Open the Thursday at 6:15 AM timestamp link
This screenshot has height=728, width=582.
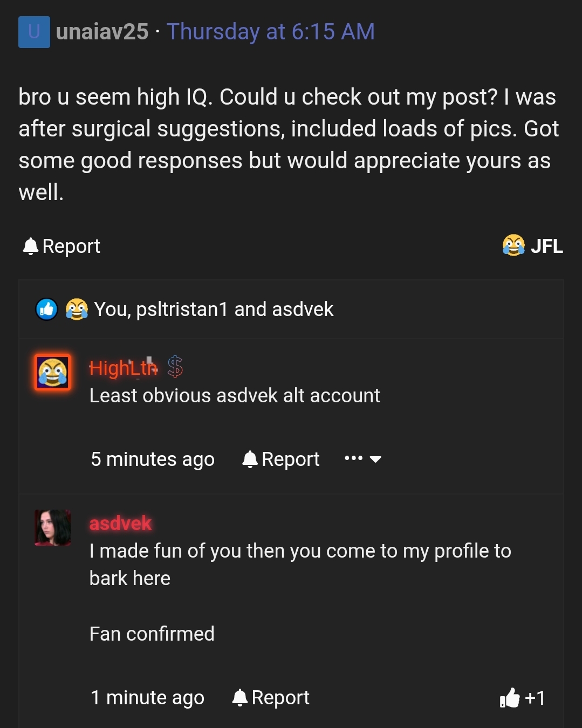point(270,32)
